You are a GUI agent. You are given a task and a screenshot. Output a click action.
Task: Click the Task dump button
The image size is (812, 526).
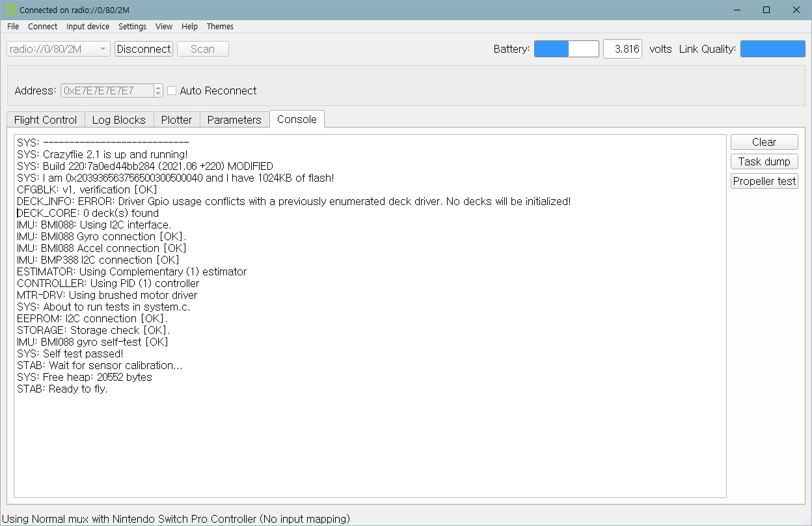[764, 161]
